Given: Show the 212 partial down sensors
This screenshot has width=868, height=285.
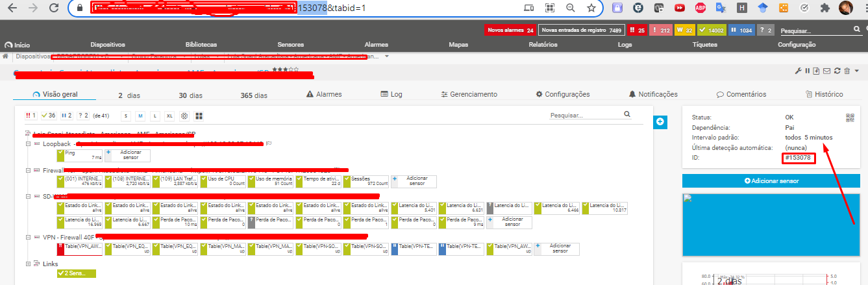Looking at the screenshot, I should (x=662, y=30).
